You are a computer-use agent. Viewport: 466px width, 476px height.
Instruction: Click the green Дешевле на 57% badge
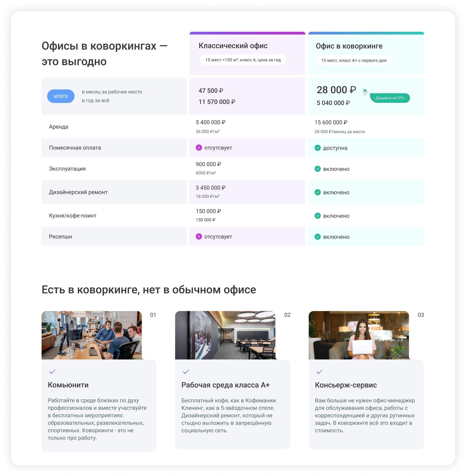pyautogui.click(x=390, y=98)
